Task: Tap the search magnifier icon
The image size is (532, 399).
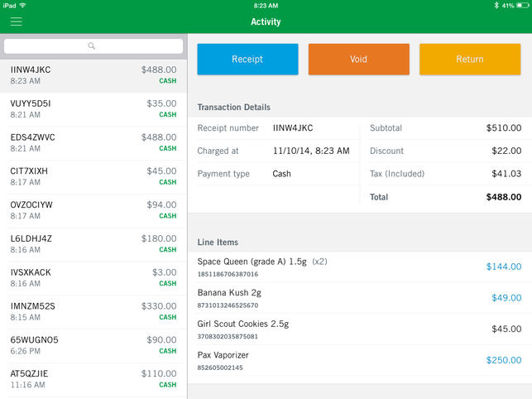Action: pyautogui.click(x=92, y=46)
